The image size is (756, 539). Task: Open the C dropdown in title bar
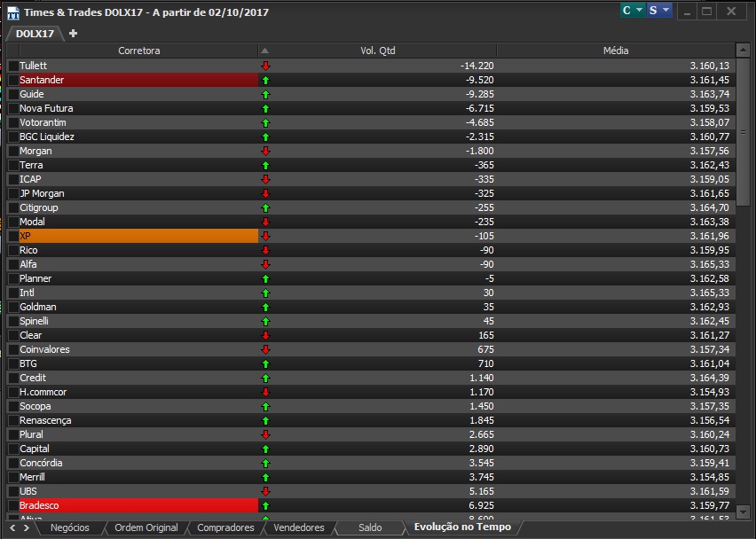[x=633, y=10]
